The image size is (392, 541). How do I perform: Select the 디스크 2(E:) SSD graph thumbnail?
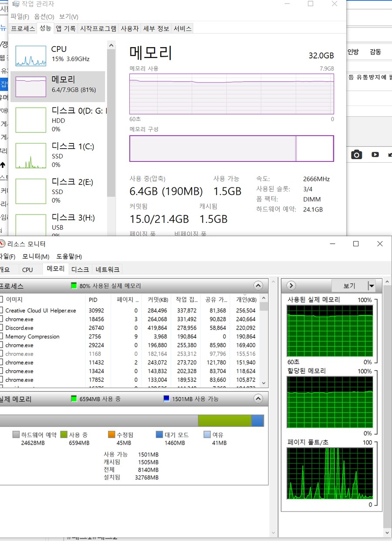[31, 191]
